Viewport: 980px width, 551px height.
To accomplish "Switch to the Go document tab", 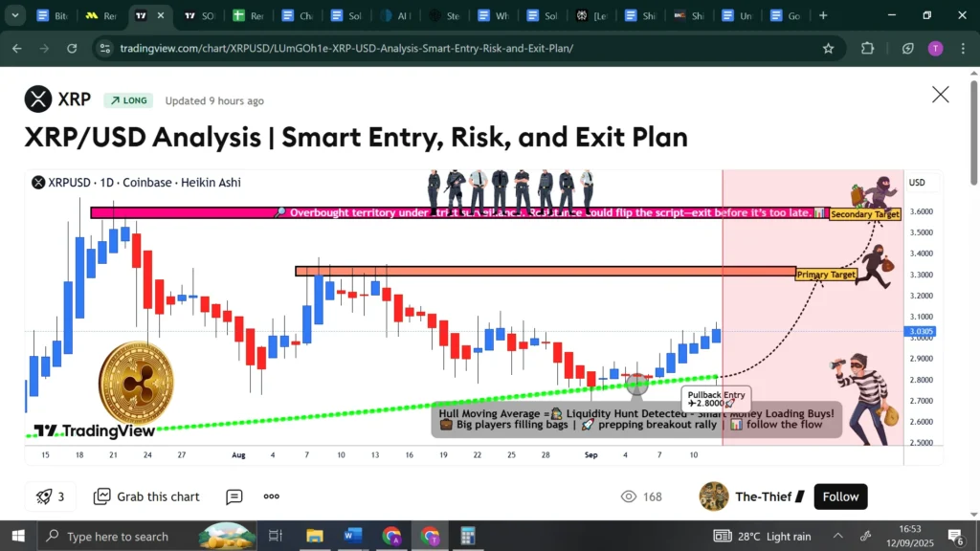I will 787,15.
